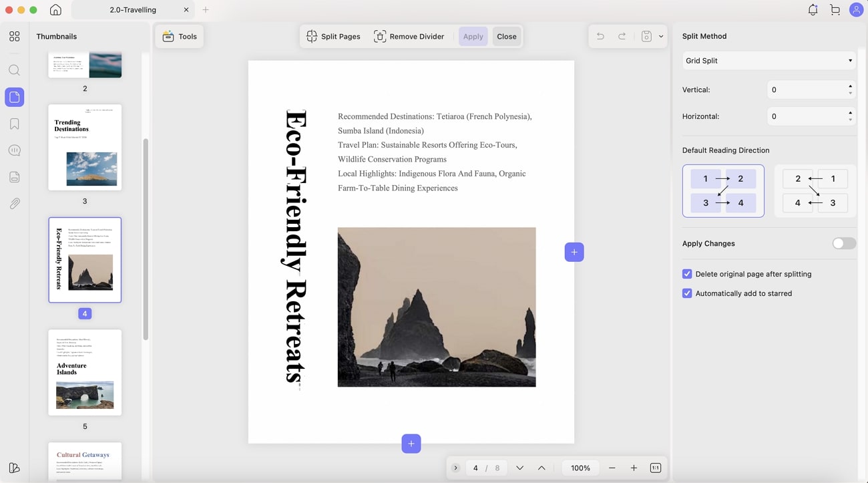Decrease the Horizontal value stepper

tap(850, 120)
